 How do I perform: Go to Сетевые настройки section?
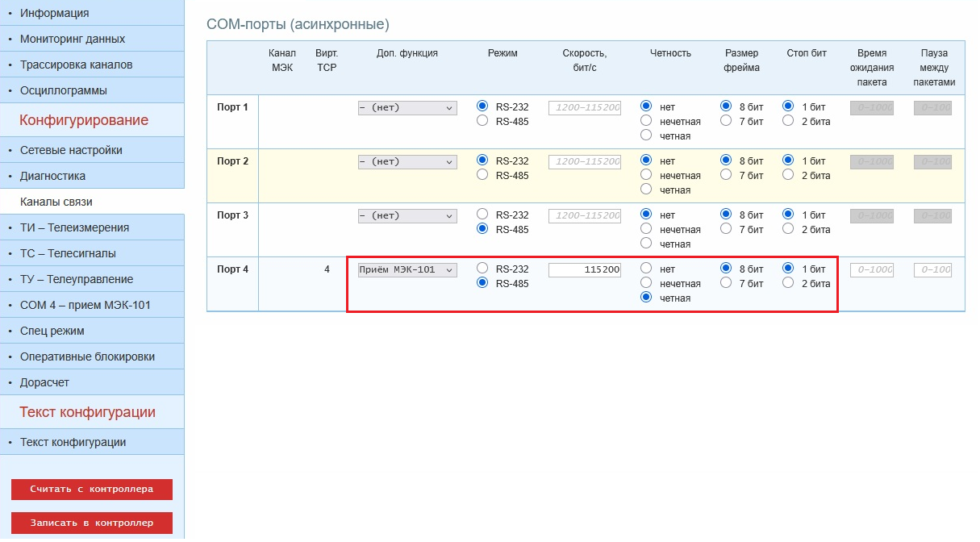71,150
